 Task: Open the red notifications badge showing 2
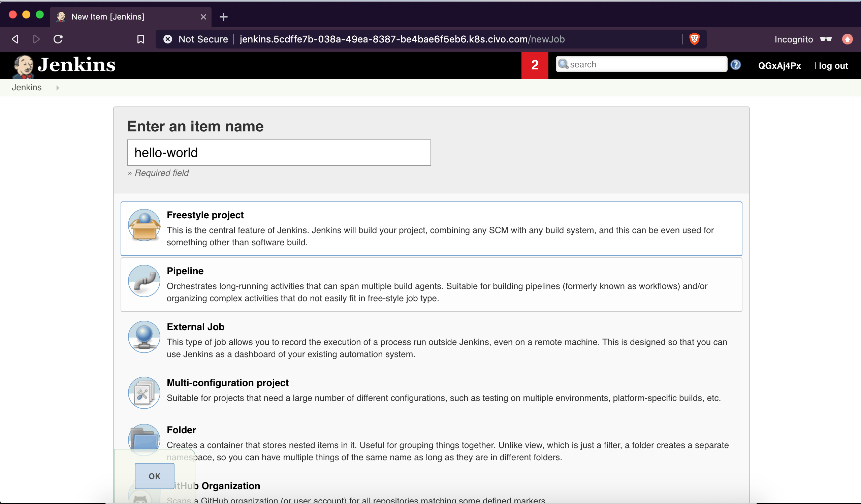(535, 65)
